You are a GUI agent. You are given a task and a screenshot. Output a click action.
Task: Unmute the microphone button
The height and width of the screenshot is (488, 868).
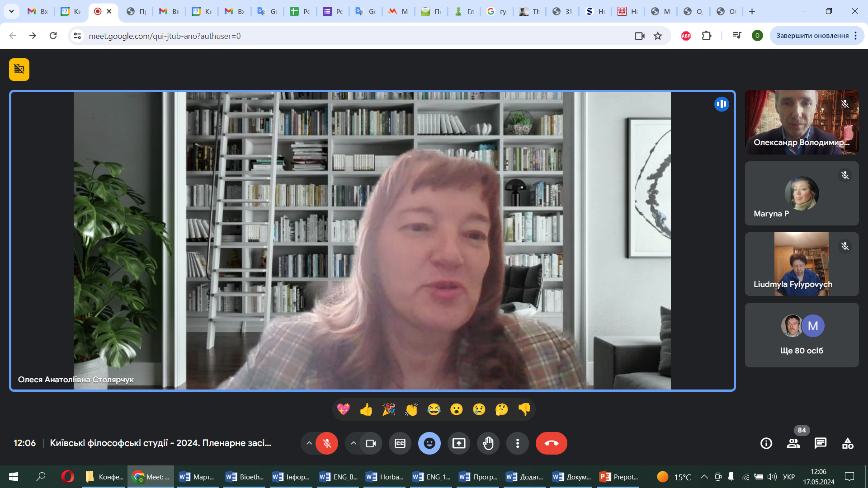(x=327, y=443)
